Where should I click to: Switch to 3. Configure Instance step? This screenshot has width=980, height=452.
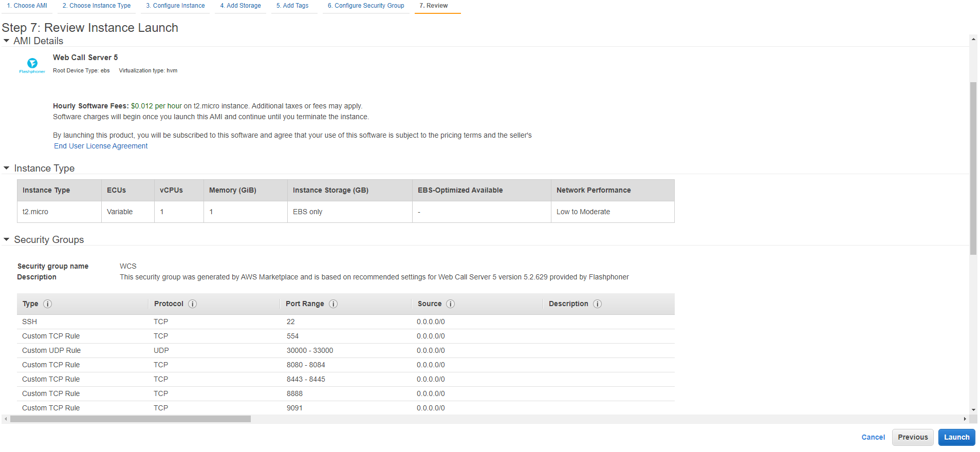pyautogui.click(x=175, y=6)
